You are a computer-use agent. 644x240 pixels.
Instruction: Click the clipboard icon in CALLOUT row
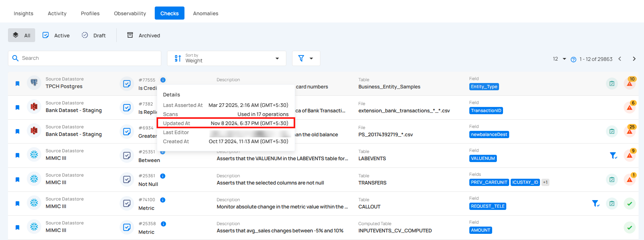[612, 203]
